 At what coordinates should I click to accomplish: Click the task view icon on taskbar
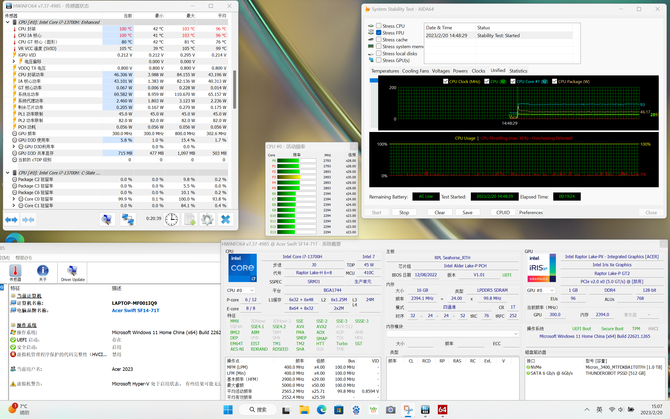pyautogui.click(x=286, y=410)
